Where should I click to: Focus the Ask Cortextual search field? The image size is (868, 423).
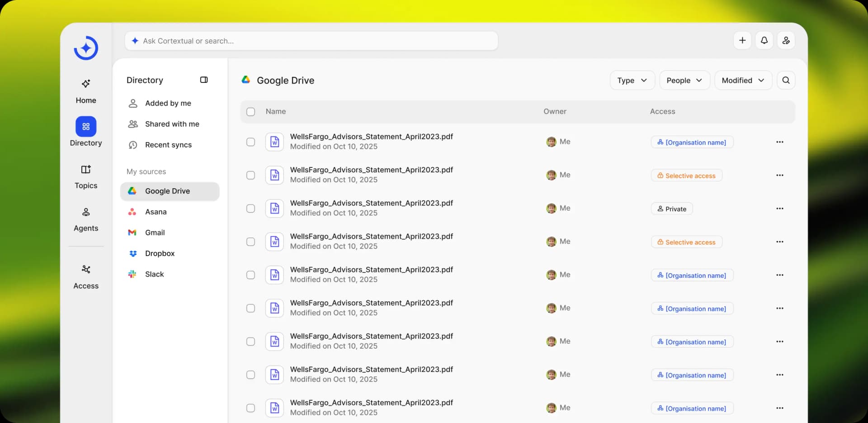(311, 41)
